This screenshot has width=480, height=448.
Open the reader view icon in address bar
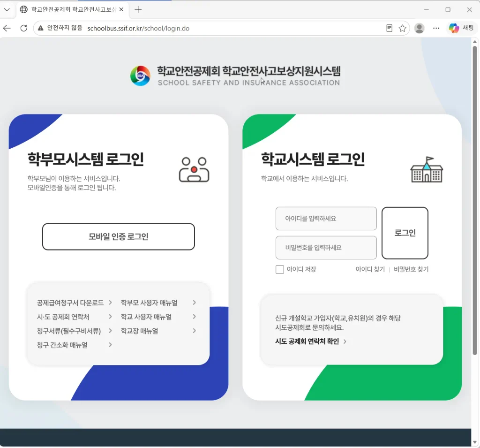coord(389,28)
